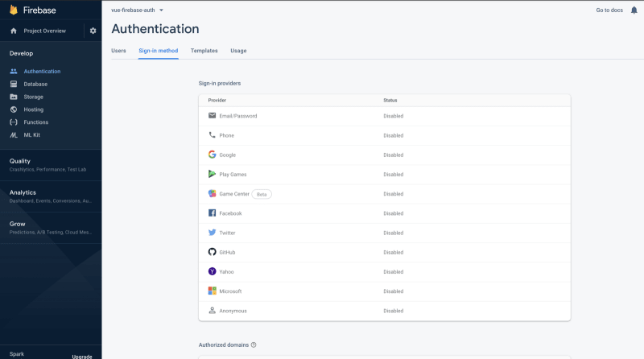Open Project Overview home icon

[x=14, y=31]
